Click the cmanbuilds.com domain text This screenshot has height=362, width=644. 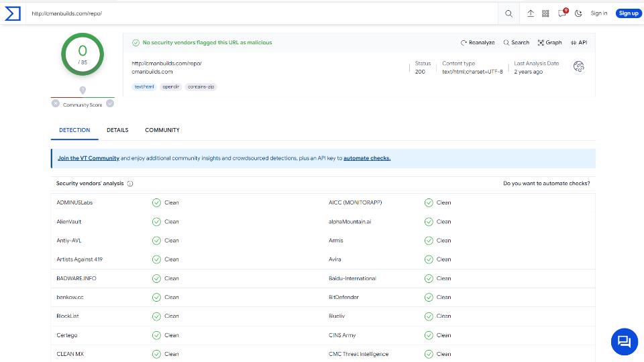pos(152,72)
